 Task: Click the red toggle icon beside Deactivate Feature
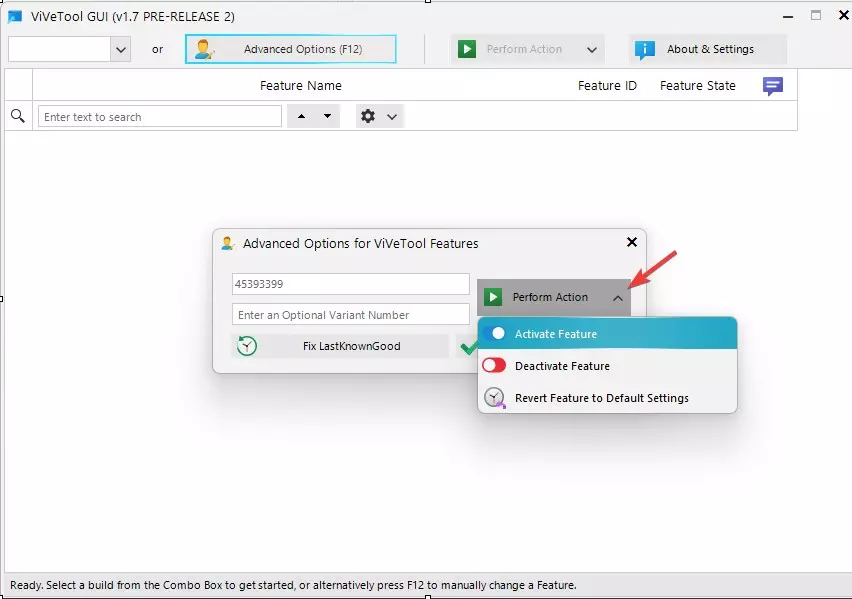494,365
